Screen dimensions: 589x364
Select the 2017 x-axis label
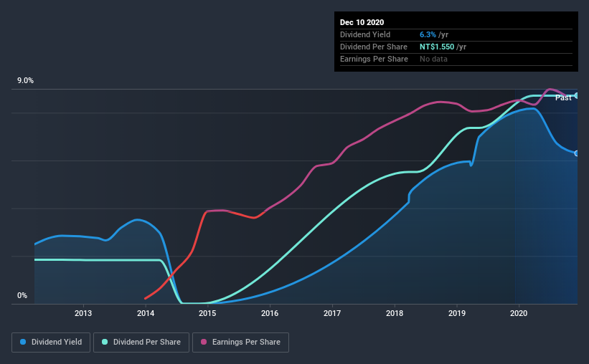click(x=332, y=313)
